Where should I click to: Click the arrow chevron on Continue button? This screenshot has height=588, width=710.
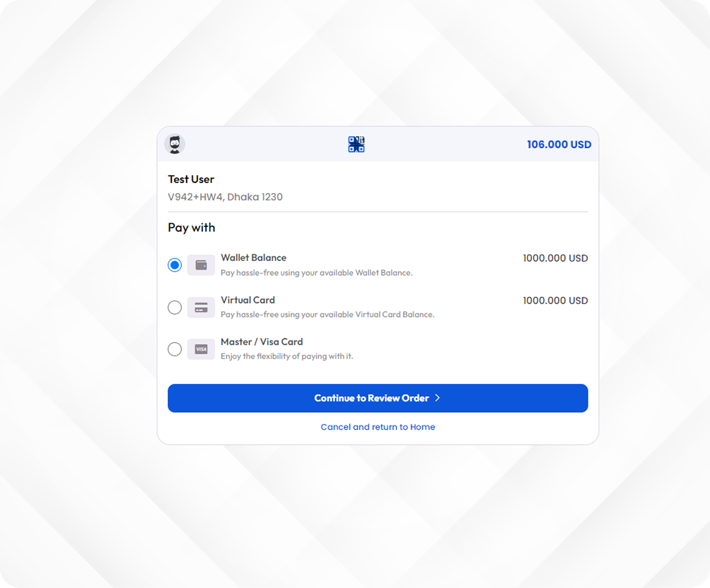tap(437, 398)
